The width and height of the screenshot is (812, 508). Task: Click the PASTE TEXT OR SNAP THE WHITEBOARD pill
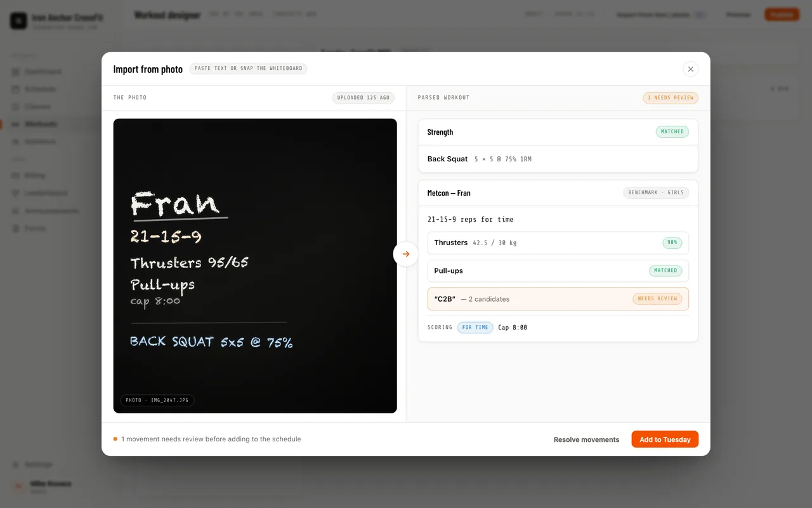249,69
